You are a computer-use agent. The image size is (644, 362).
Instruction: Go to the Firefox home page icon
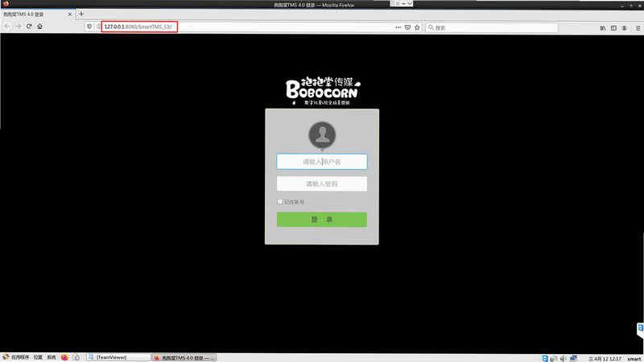39,27
